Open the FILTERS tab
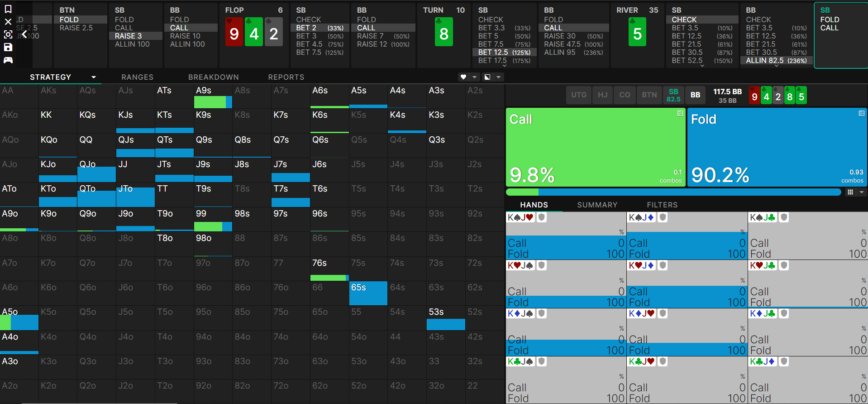 pos(663,205)
